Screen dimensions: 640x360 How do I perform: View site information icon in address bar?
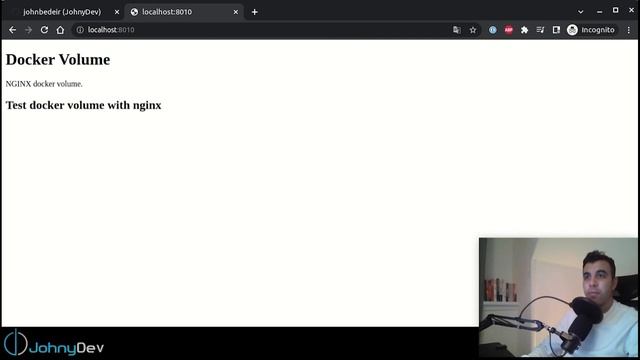(x=80, y=30)
